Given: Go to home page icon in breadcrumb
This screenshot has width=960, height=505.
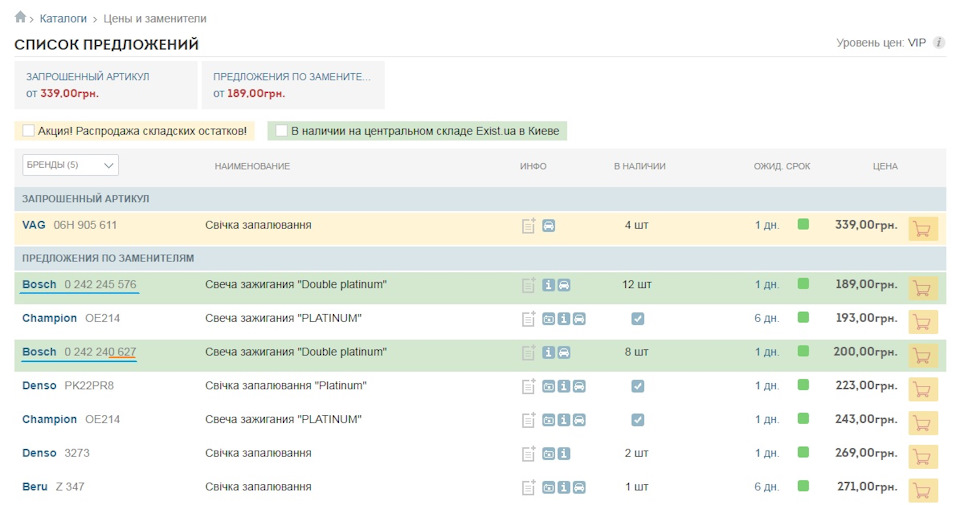Looking at the screenshot, I should coord(20,17).
